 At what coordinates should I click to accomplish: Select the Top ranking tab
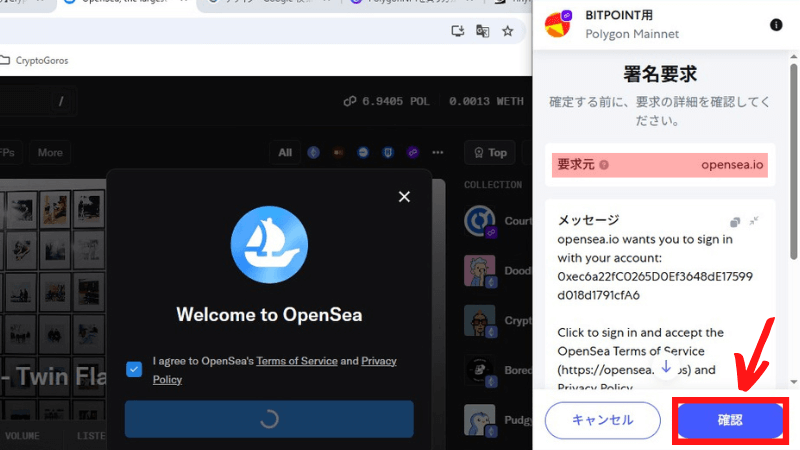[x=490, y=153]
